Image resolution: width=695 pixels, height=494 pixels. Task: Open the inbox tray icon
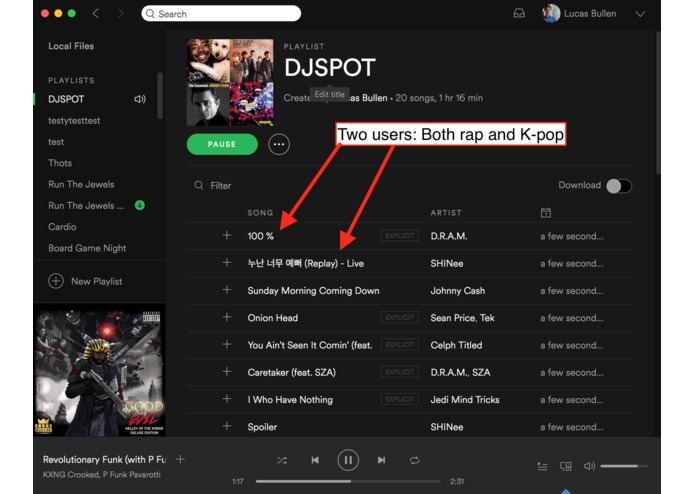tap(519, 13)
